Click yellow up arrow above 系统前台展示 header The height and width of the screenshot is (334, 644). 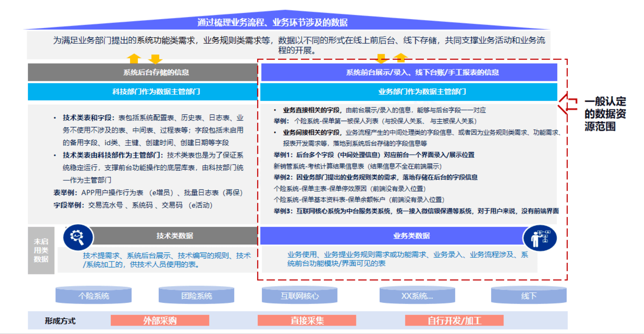[401, 57]
